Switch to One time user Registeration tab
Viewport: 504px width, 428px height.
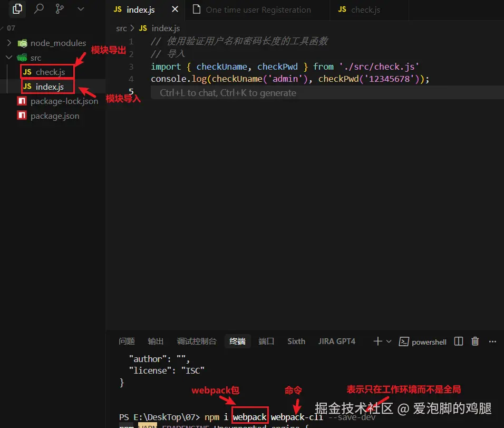tap(258, 9)
